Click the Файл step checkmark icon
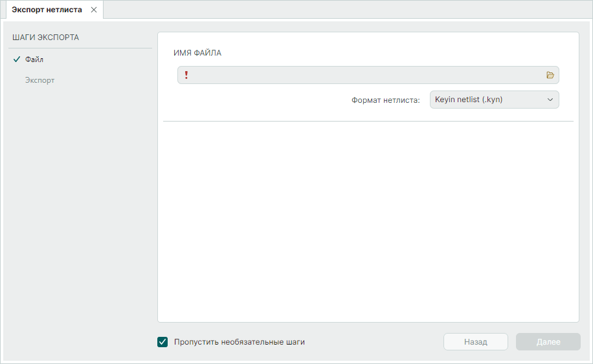This screenshot has width=593, height=364. [16, 59]
